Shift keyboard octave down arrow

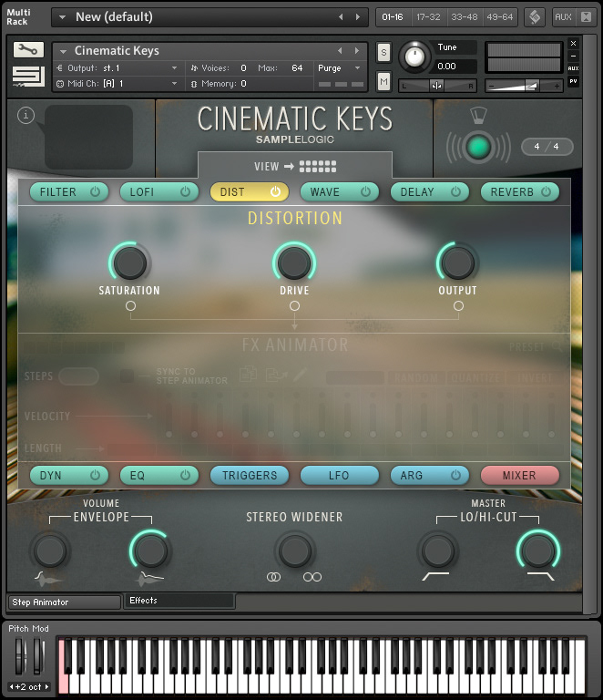coord(12,686)
